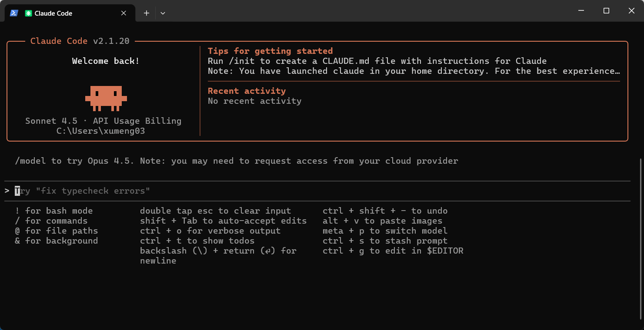The width and height of the screenshot is (644, 330).
Task: Click the "! for bash mode" hint
Action: tap(53, 211)
